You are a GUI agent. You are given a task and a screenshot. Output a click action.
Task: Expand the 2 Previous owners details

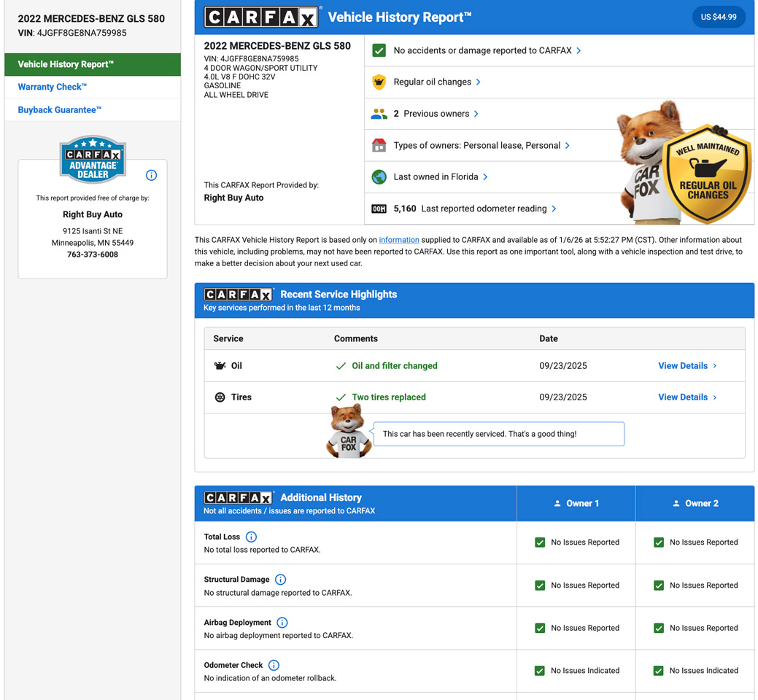point(436,114)
